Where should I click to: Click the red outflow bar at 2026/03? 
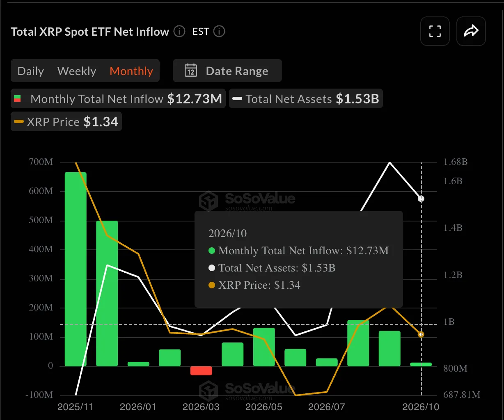click(x=201, y=371)
